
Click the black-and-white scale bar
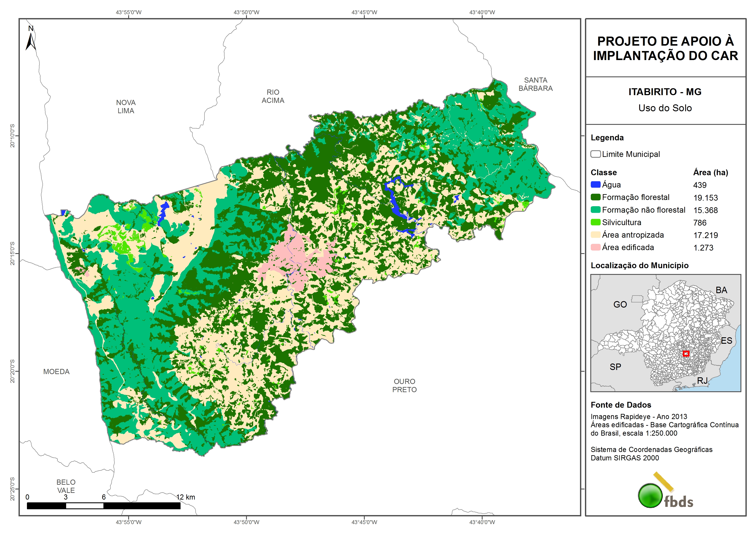tap(103, 506)
